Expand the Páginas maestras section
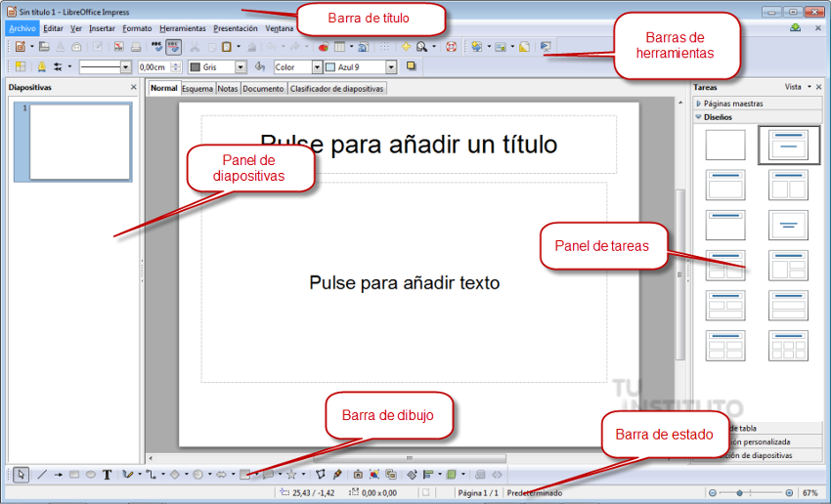The image size is (831, 504). click(731, 103)
